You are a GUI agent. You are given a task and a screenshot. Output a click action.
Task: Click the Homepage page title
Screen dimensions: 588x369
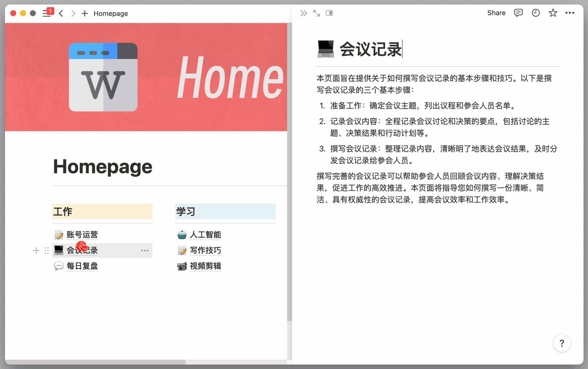pyautogui.click(x=103, y=167)
